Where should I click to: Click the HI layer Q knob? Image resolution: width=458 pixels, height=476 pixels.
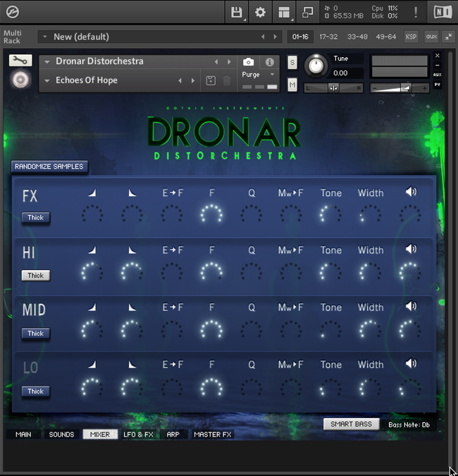(251, 271)
